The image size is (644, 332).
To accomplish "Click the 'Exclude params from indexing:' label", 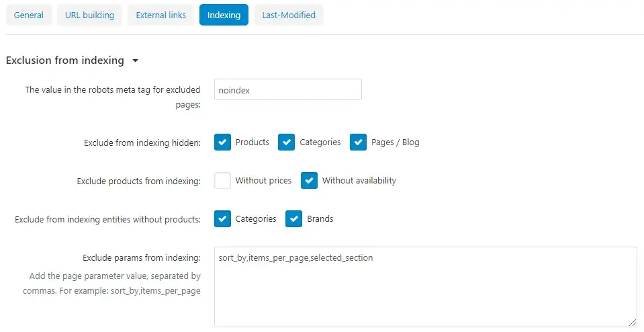I will coord(141,257).
